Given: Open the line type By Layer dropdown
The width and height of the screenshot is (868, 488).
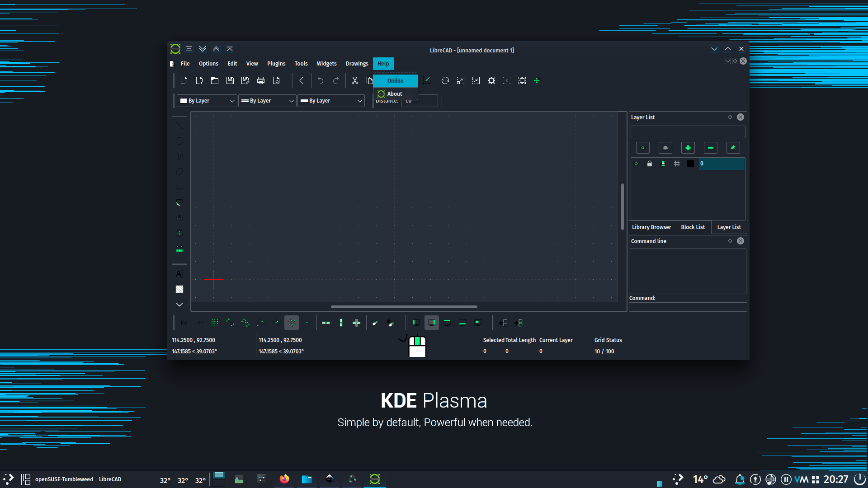Looking at the screenshot, I should pyautogui.click(x=331, y=101).
